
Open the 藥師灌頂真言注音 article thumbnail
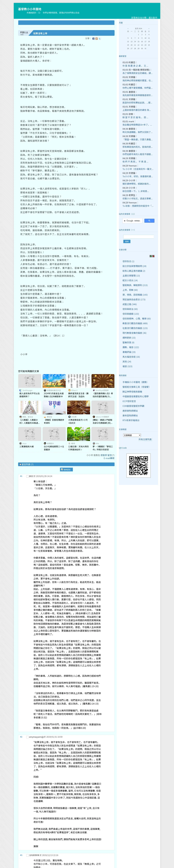point(78,381)
